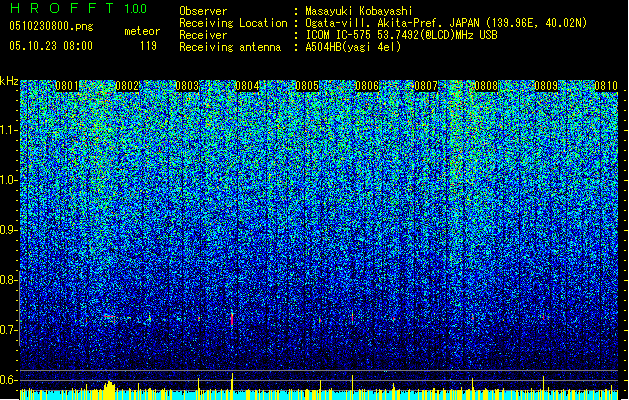This screenshot has width=629, height=400.
Task: Click the 0810 time marker
Action: tap(606, 86)
